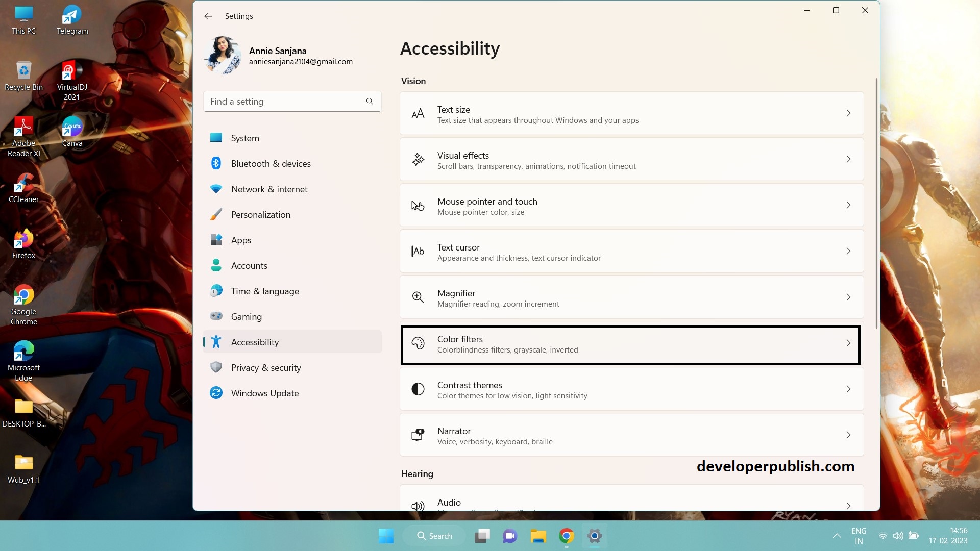Image resolution: width=980 pixels, height=551 pixels.
Task: Open Google Chrome from the taskbar
Action: (x=566, y=536)
